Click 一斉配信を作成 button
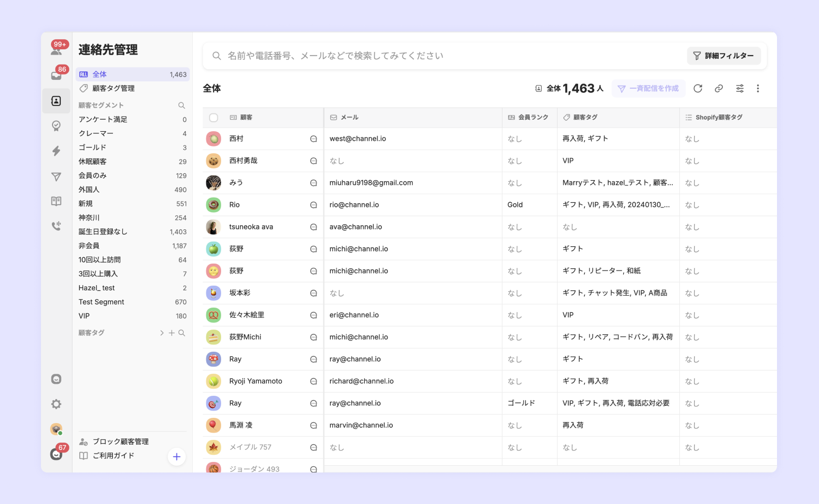This screenshot has width=819, height=504. (648, 89)
